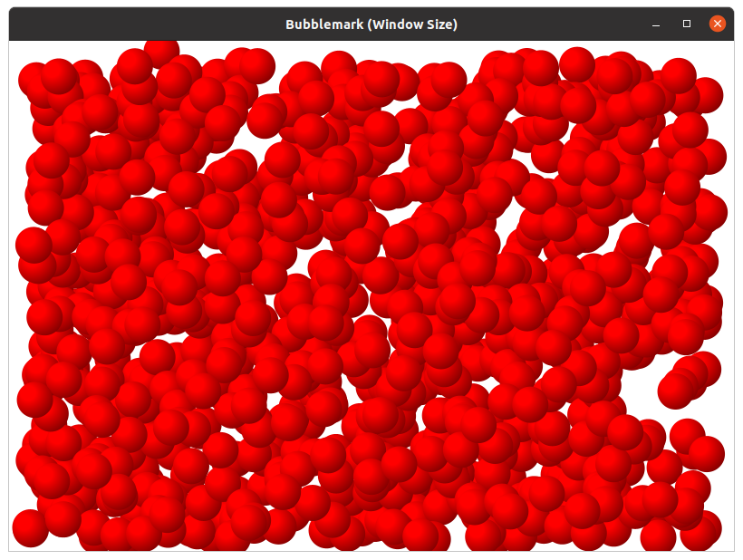Click empty title bar area left of title
This screenshot has width=743, height=560.
coord(136,24)
